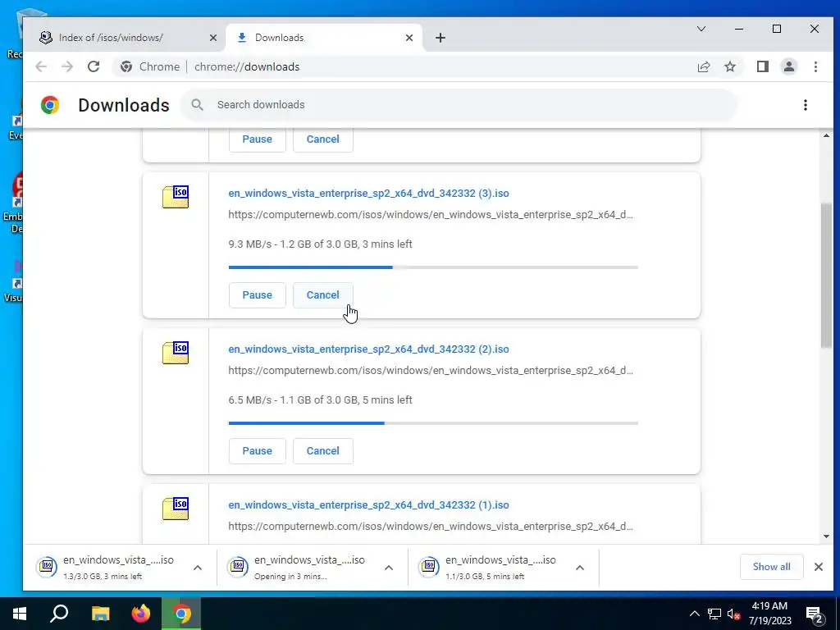This screenshot has width=840, height=630.
Task: Open the Windows Start menu
Action: coord(20,614)
